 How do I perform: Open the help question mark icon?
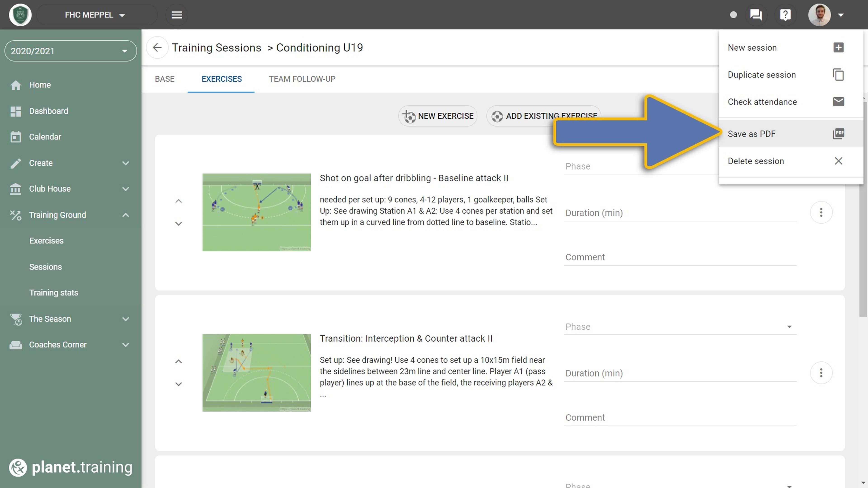click(785, 15)
